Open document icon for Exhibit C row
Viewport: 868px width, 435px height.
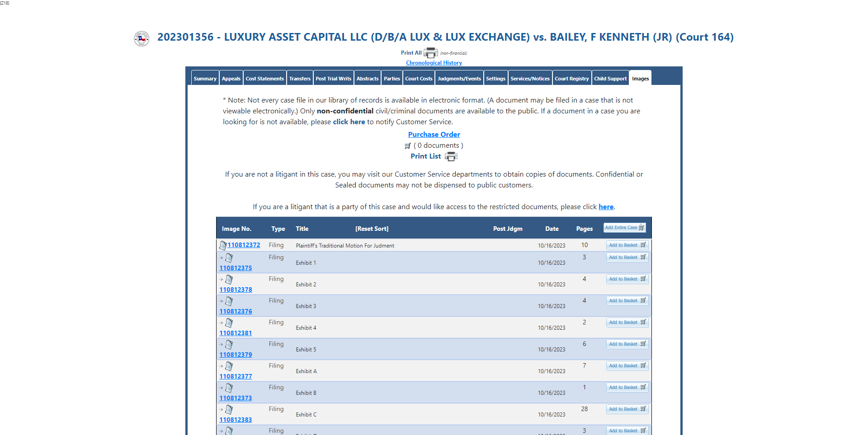tap(229, 409)
